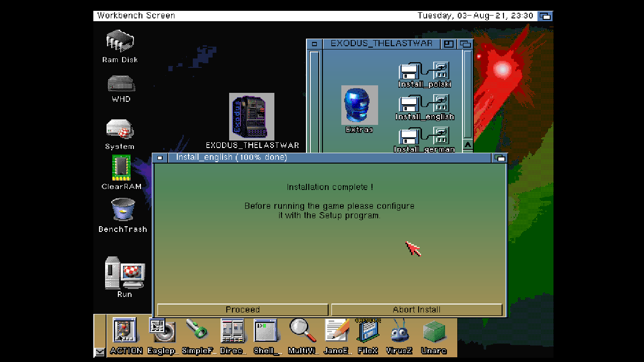Close the Install_english installer window

[160, 157]
